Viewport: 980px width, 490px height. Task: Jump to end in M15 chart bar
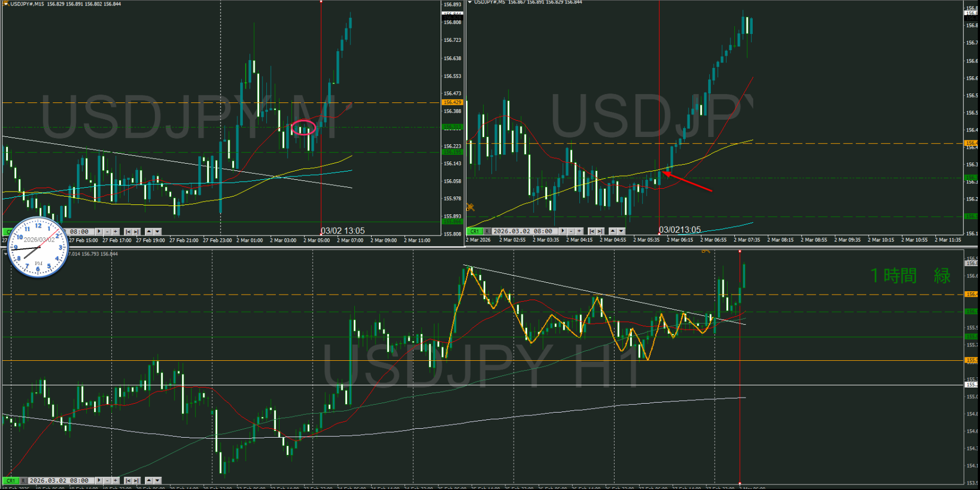tap(136, 232)
